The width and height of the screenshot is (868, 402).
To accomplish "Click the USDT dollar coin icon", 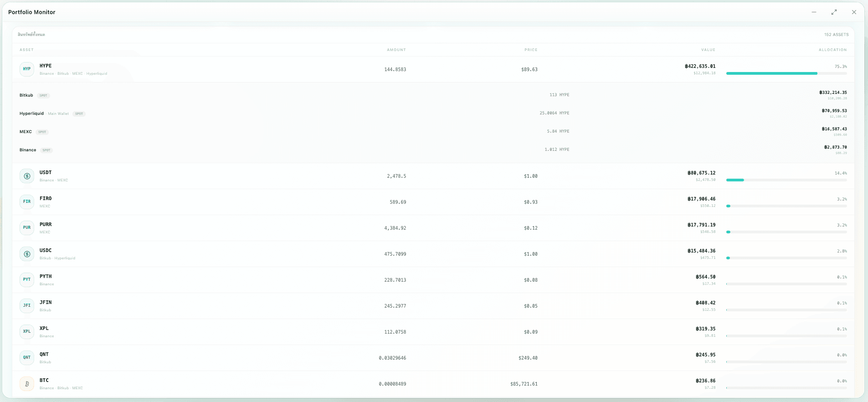I will (27, 176).
